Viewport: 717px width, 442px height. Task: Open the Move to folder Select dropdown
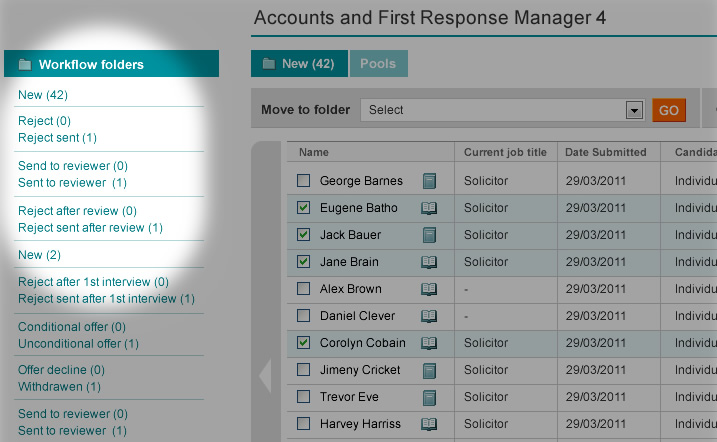[501, 110]
